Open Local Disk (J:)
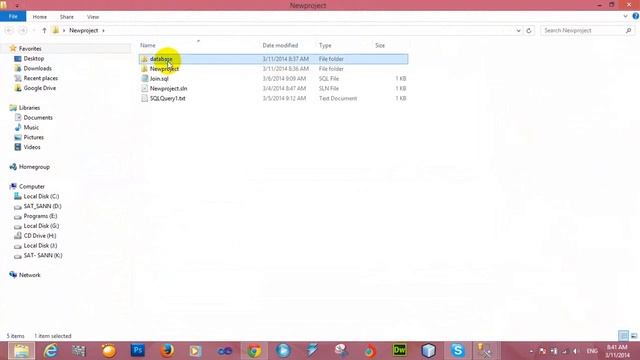The width and height of the screenshot is (640, 360). [40, 245]
